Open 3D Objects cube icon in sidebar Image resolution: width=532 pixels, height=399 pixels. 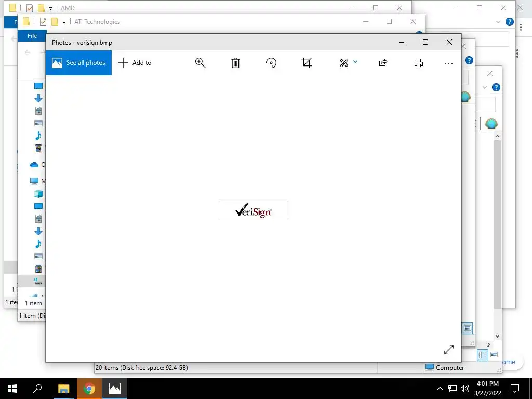pos(38,194)
